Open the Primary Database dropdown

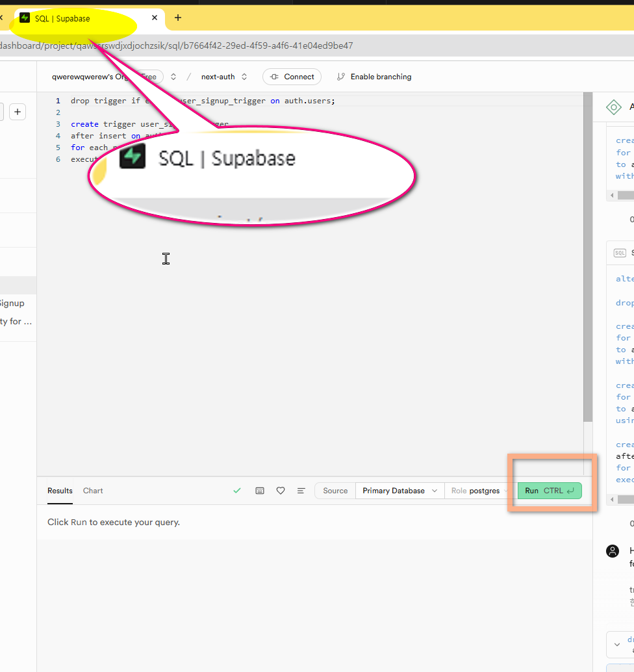pos(399,491)
